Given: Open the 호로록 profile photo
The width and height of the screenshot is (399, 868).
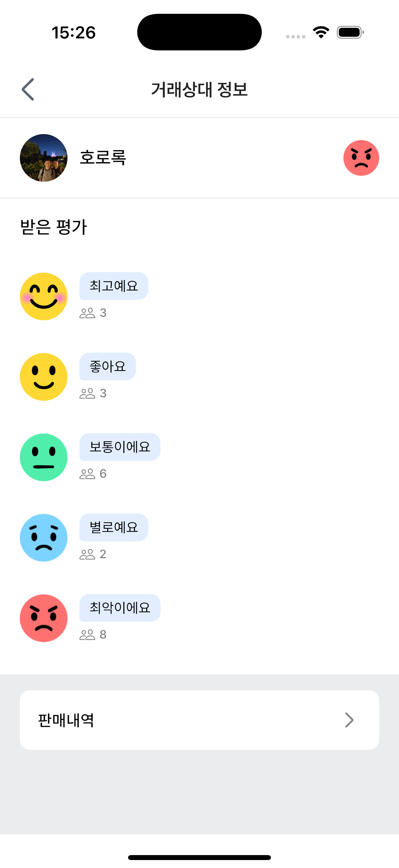Looking at the screenshot, I should pyautogui.click(x=44, y=158).
